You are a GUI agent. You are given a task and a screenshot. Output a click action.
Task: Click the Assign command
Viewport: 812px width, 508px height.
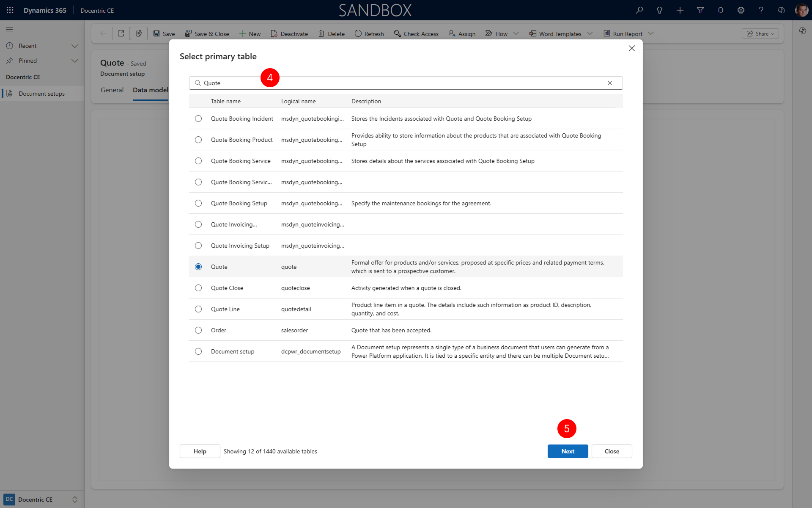[x=462, y=33]
